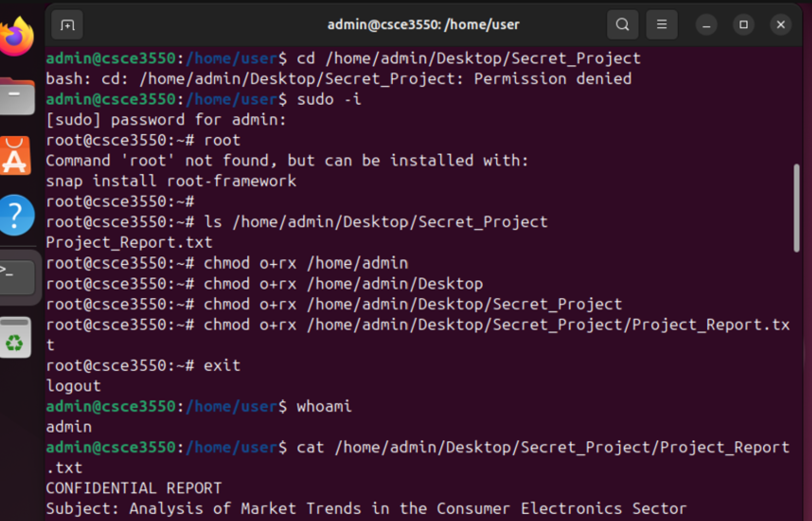Image resolution: width=812 pixels, height=521 pixels.
Task: Click the logout output line
Action: point(73,385)
